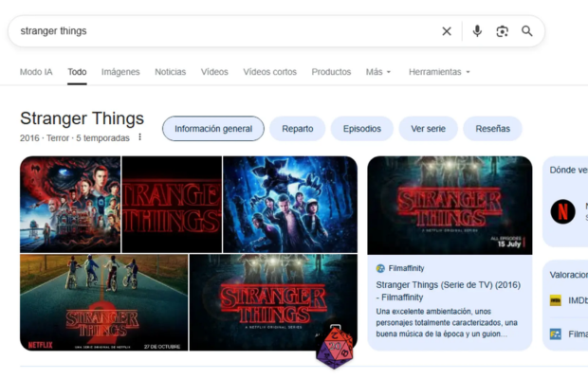Viewport: 588px width, 379px height.
Task: Open the Filmaffinity card image dated 15 July
Action: pos(450,206)
